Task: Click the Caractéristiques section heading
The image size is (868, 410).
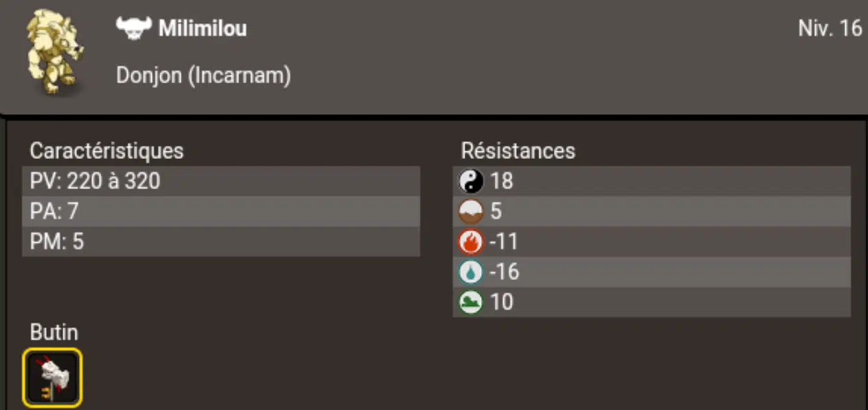Action: pyautogui.click(x=107, y=151)
